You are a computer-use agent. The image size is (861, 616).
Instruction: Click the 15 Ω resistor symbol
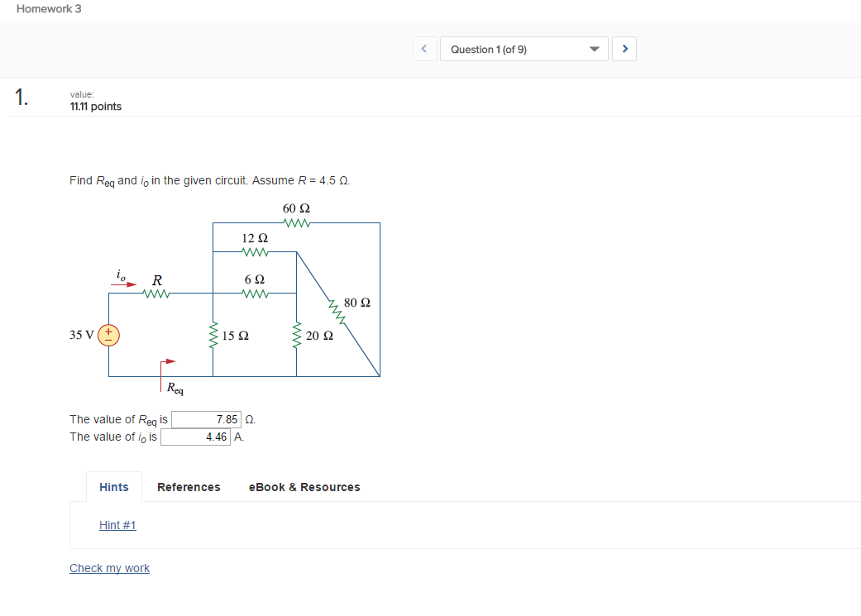tap(214, 335)
